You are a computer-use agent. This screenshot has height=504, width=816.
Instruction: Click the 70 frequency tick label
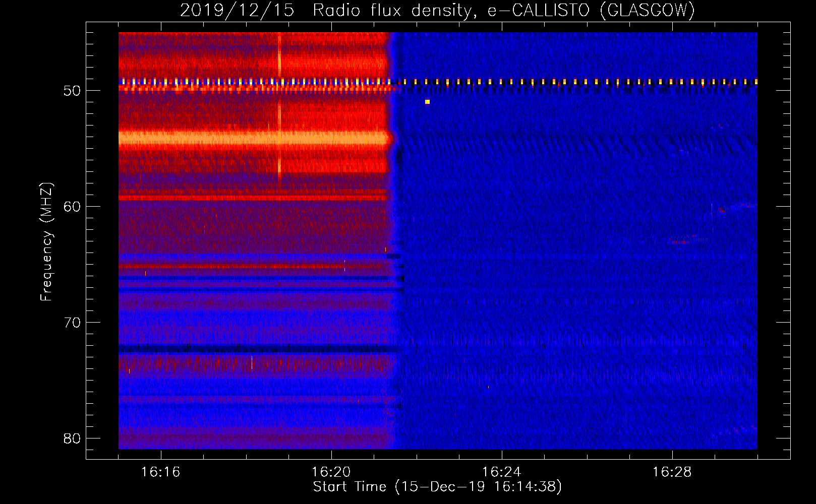(x=72, y=323)
